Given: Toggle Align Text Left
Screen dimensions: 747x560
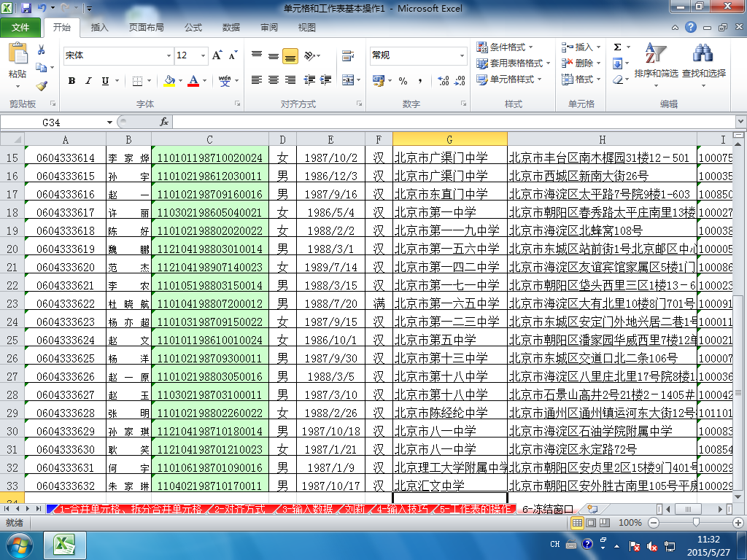Looking at the screenshot, I should [x=257, y=80].
